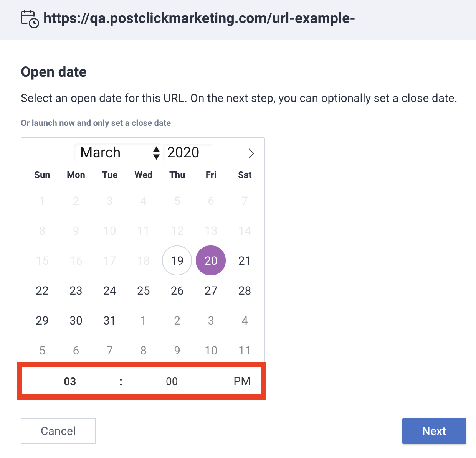476x458 pixels.
Task: Click the Cancel button
Action: point(58,431)
